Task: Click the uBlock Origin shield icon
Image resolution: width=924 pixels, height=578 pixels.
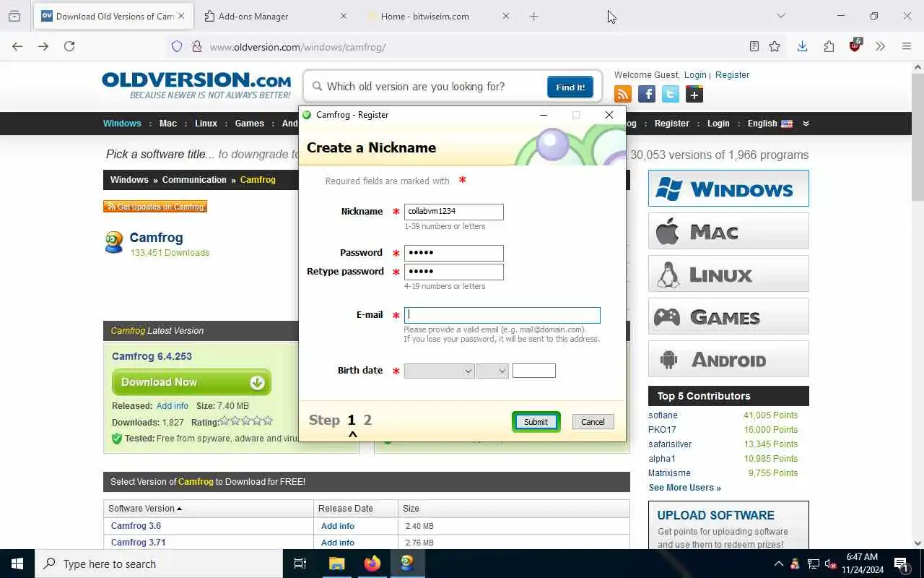Action: [x=855, y=46]
